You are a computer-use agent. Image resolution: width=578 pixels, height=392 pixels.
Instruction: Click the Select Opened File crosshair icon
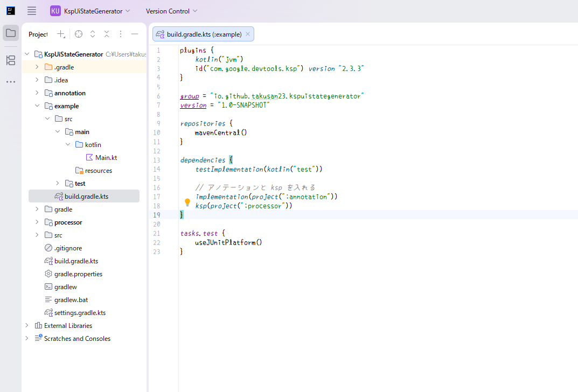click(79, 34)
